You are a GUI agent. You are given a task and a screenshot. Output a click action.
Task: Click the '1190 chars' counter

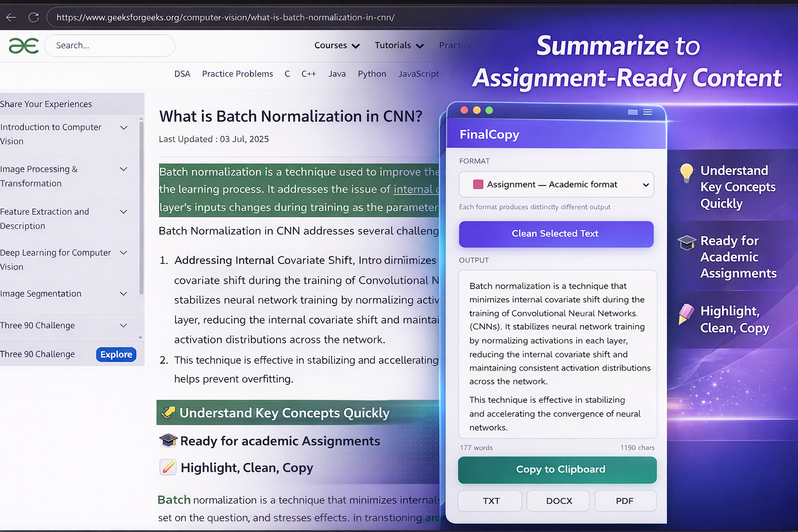click(x=637, y=447)
